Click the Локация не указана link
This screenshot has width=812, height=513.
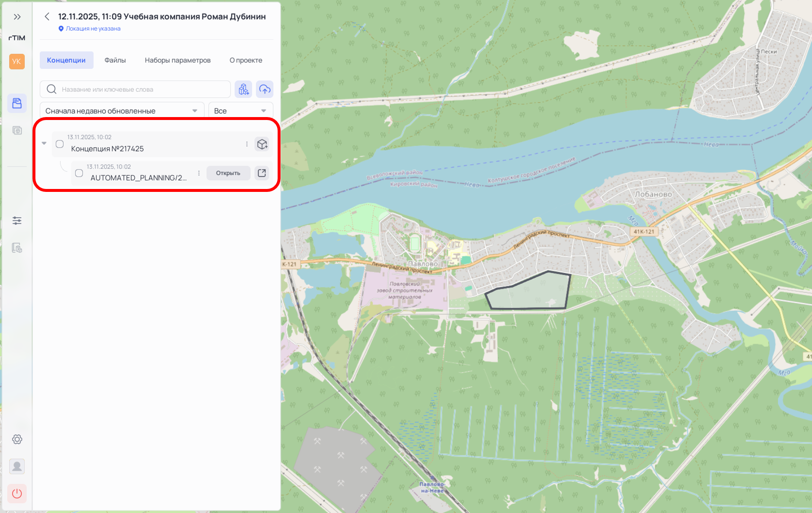[x=93, y=29]
